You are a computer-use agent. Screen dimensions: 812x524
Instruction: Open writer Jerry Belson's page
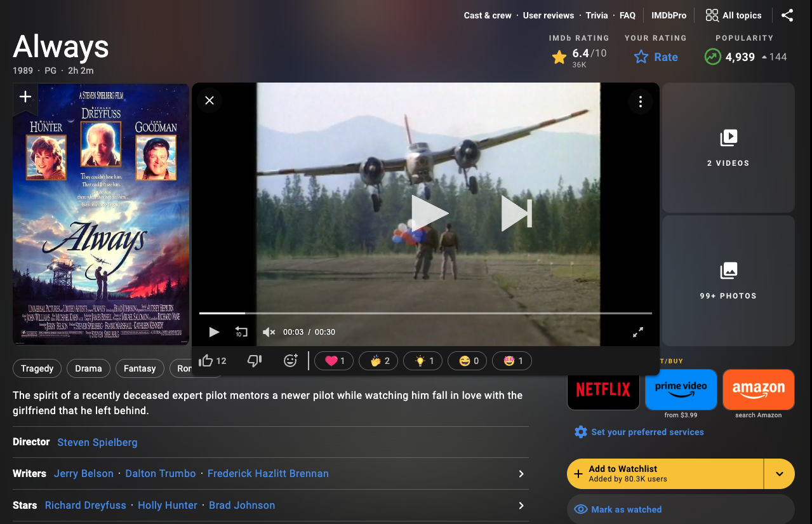click(84, 474)
